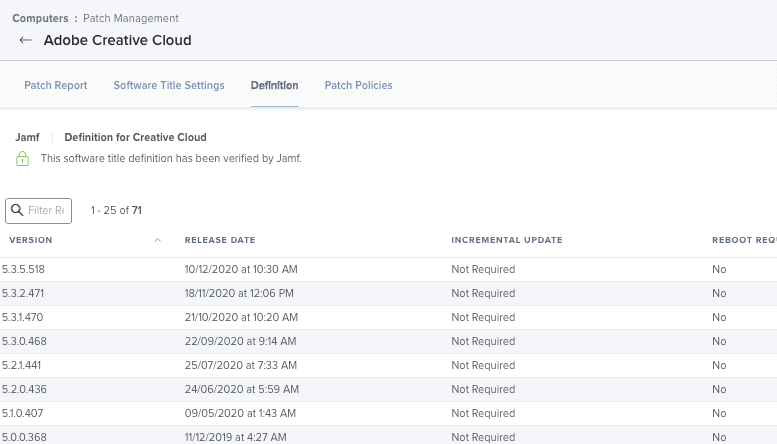Screen dimensions: 777x444
Task: Click Not Required in the 5.1.0.407 row
Action: click(483, 413)
